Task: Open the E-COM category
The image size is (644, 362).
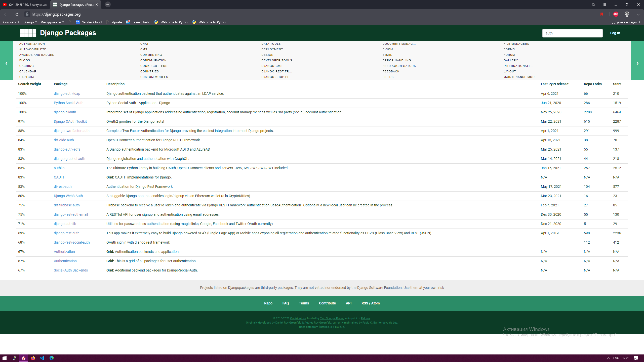Action: point(387,49)
